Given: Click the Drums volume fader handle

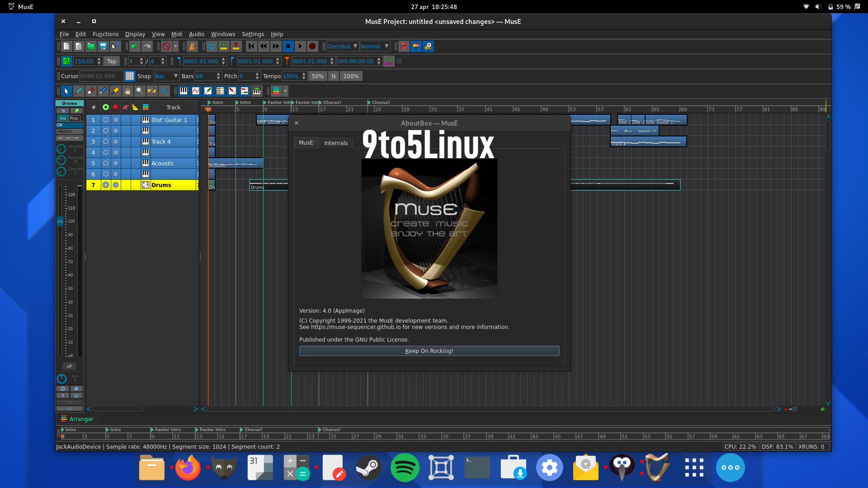Looking at the screenshot, I should [60, 221].
